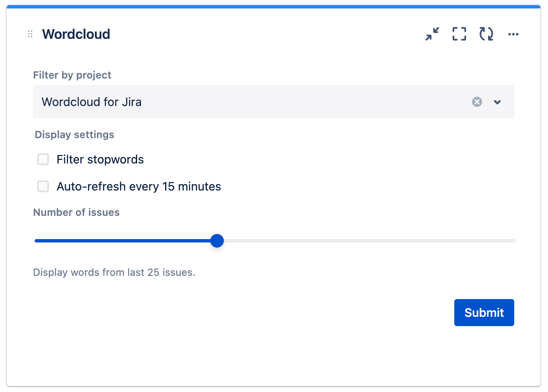Viewport: 548px width, 392px height.
Task: Click the Filter stopwords label text
Action: click(x=100, y=160)
